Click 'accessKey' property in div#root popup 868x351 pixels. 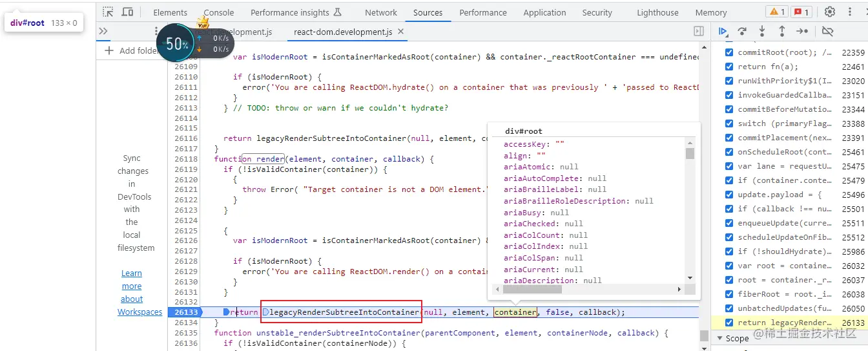[524, 145]
